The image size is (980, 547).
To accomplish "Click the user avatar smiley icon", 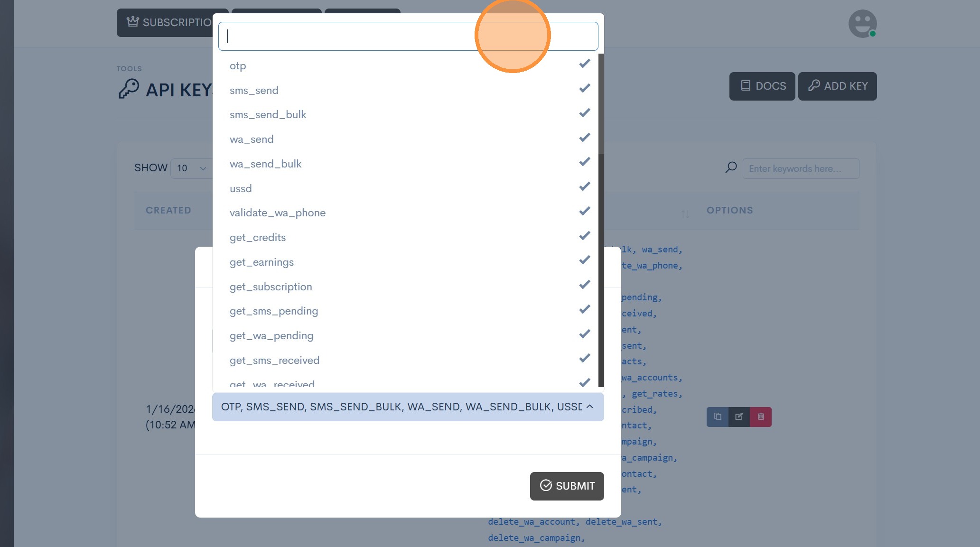I will click(862, 24).
